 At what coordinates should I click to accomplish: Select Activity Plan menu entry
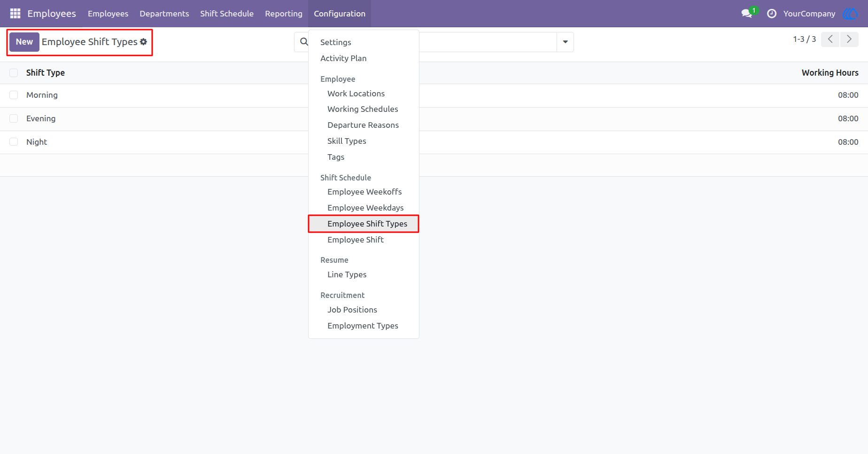(364, 58)
